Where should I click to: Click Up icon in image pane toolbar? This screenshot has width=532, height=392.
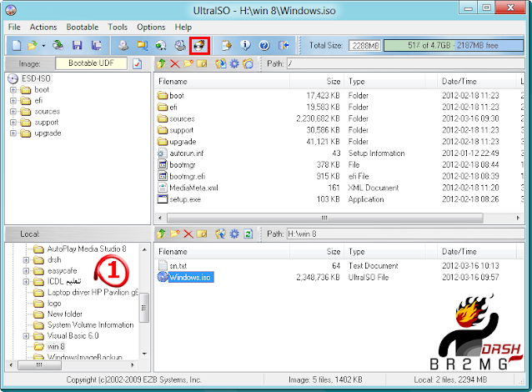161,63
